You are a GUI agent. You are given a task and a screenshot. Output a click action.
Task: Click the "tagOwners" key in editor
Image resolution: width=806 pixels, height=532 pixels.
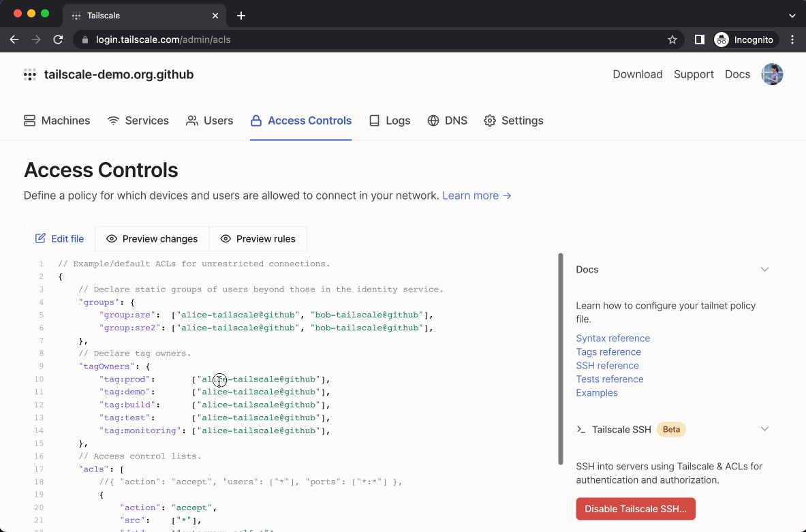point(106,366)
